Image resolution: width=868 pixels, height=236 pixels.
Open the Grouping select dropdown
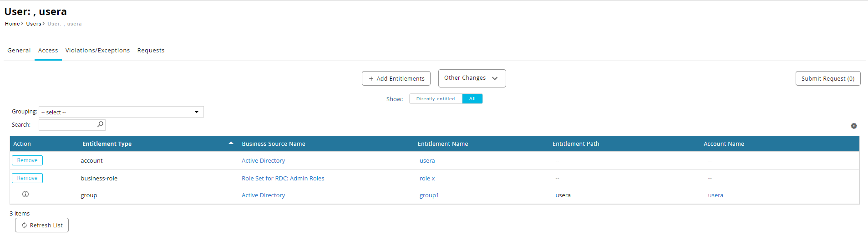[x=121, y=112]
